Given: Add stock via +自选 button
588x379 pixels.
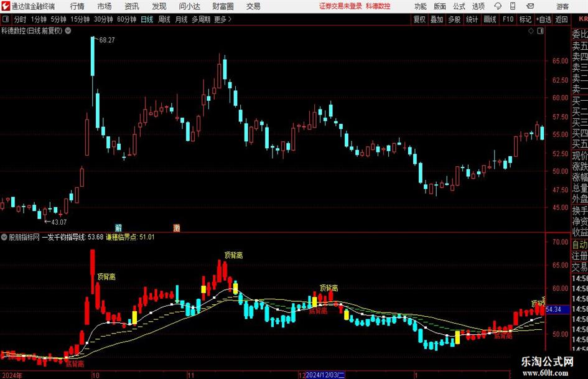Looking at the screenshot, I should coord(543,19).
